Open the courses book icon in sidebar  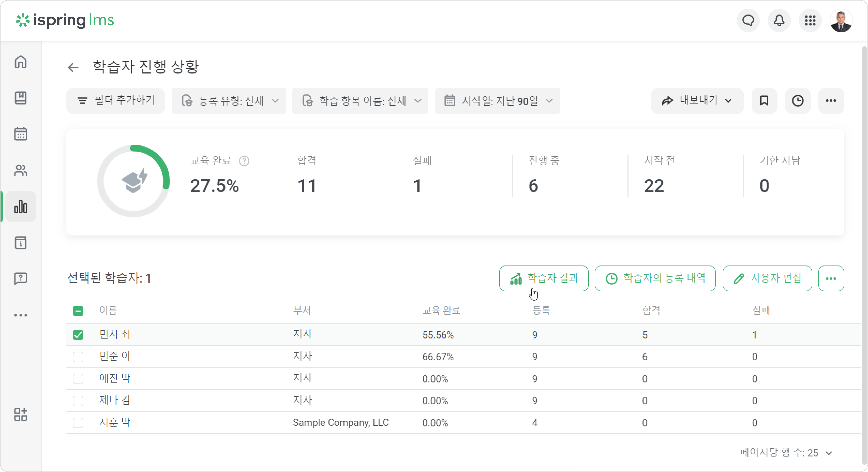coord(21,98)
